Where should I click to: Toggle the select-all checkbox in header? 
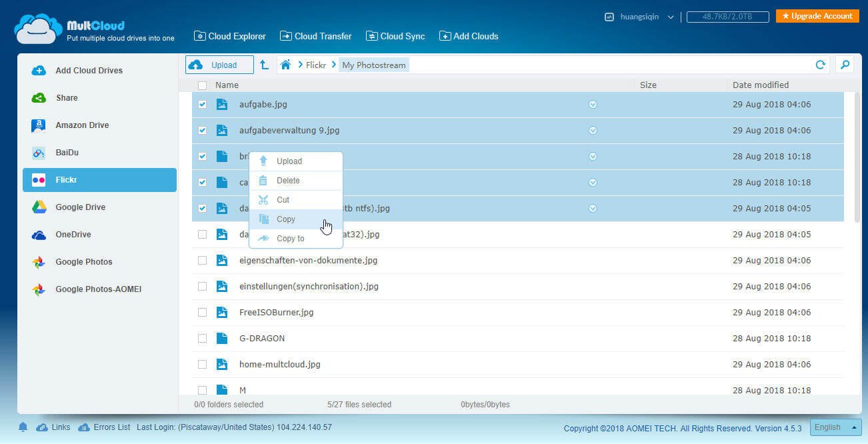pos(202,85)
